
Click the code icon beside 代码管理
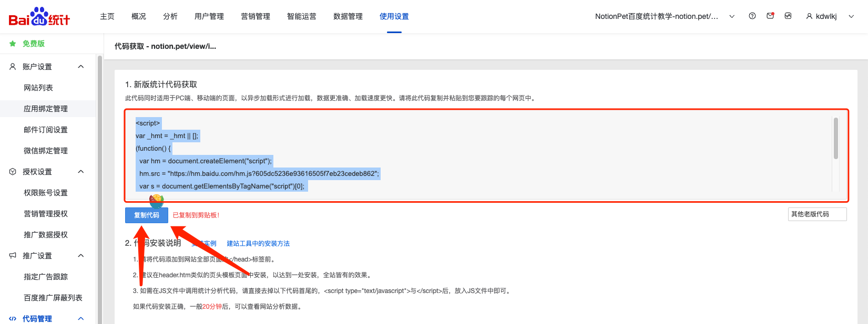pos(13,319)
